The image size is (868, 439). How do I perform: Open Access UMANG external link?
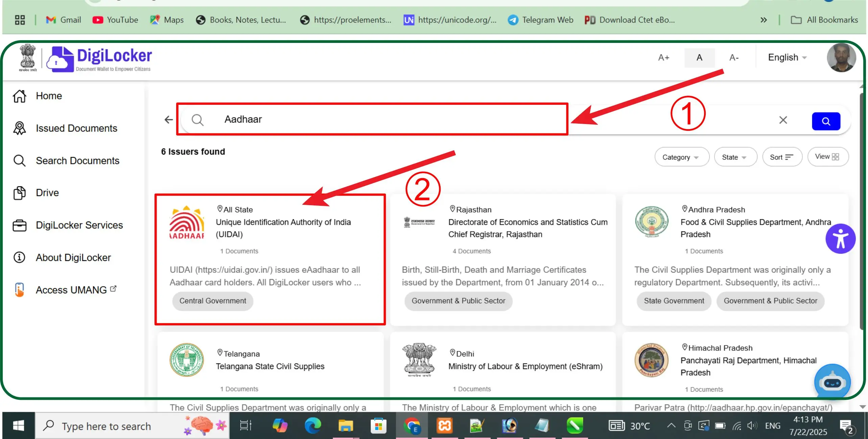(x=65, y=290)
